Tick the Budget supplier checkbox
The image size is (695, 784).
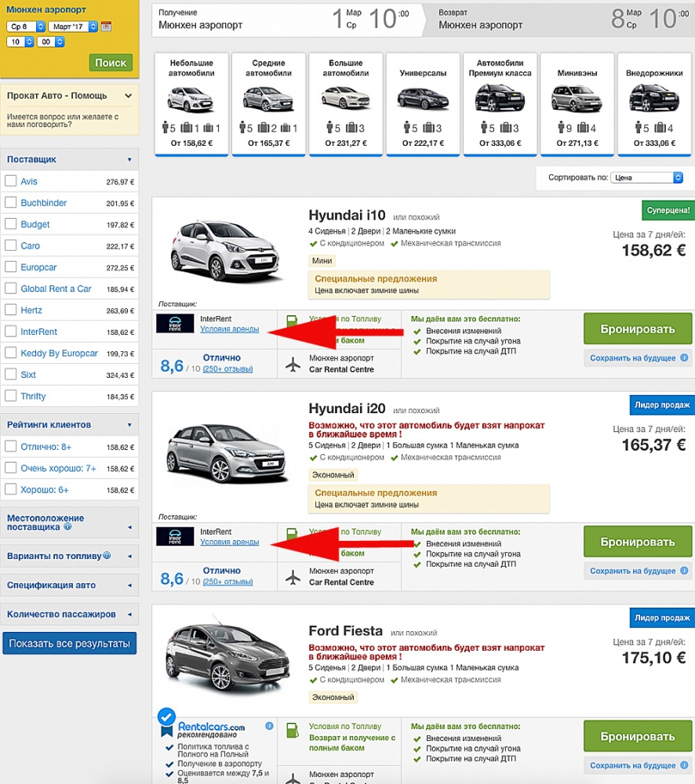tap(10, 224)
